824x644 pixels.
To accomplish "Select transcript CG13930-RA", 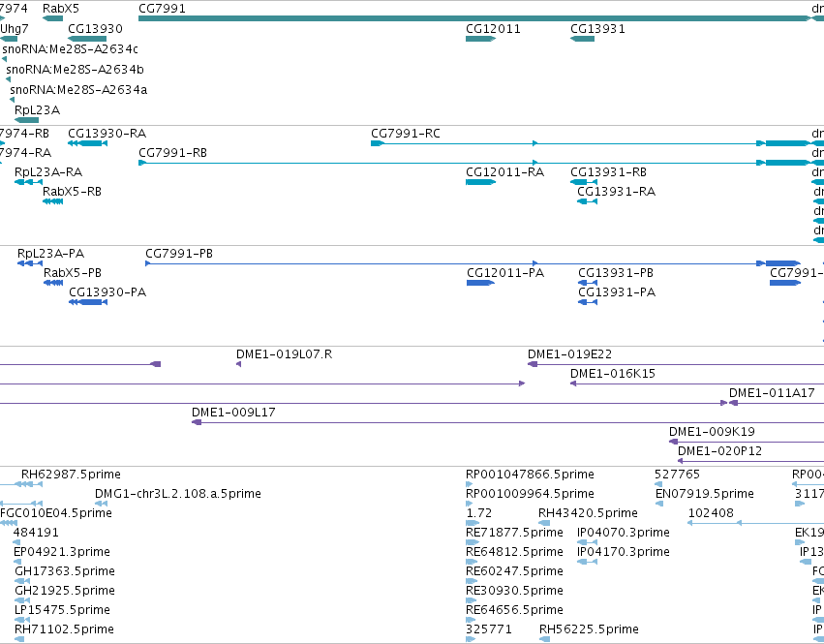I will pyautogui.click(x=88, y=143).
